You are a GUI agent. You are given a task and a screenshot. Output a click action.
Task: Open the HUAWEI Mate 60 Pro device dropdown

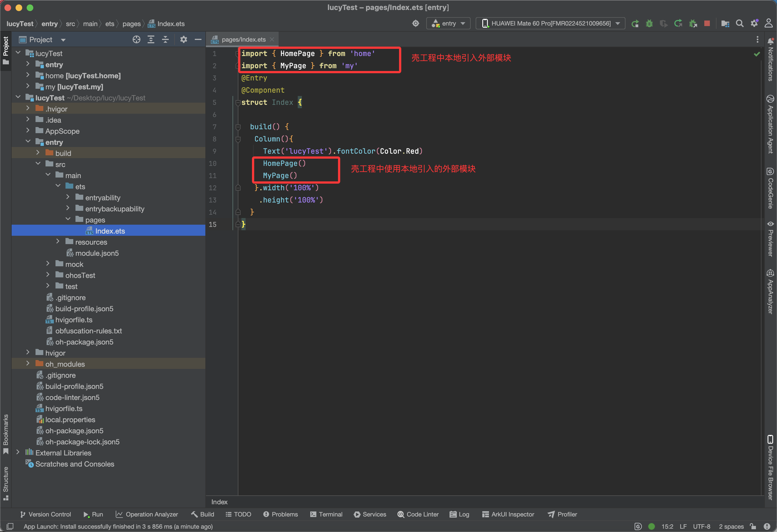tap(550, 23)
